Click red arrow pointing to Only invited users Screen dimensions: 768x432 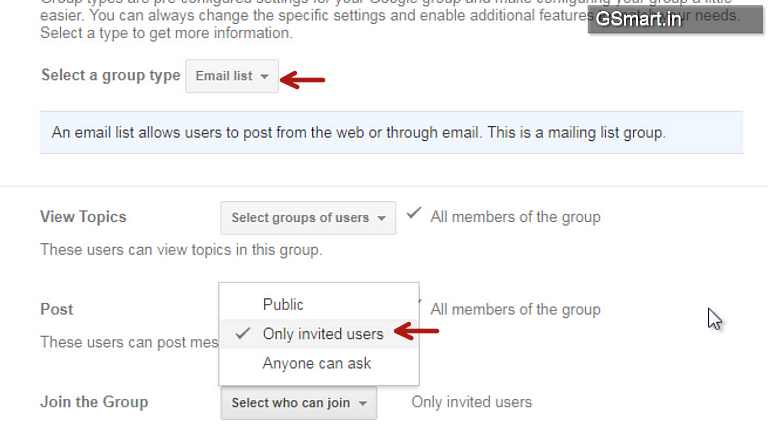tap(417, 331)
